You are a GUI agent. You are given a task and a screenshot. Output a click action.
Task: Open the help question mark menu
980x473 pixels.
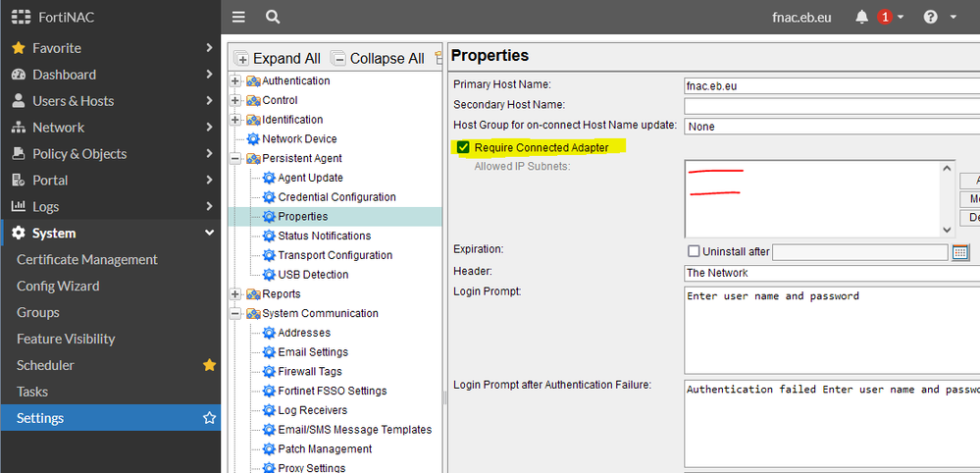click(x=930, y=17)
